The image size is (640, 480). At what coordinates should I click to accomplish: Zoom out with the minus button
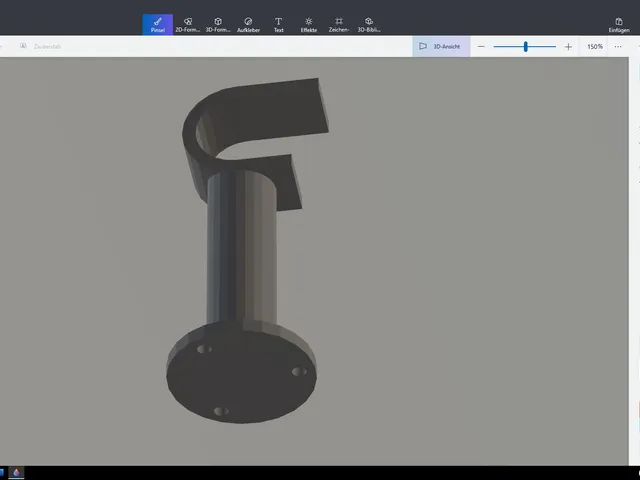pos(481,47)
